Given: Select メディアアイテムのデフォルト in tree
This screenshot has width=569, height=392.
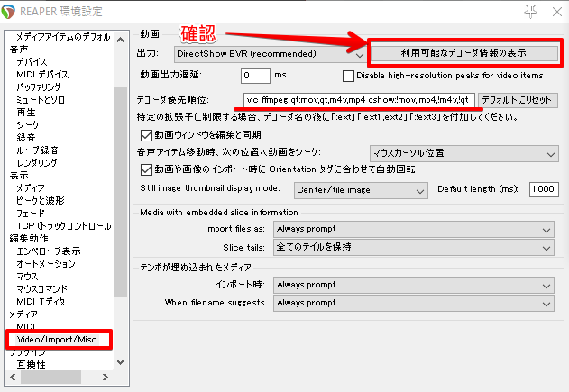Looking at the screenshot, I should click(63, 37).
